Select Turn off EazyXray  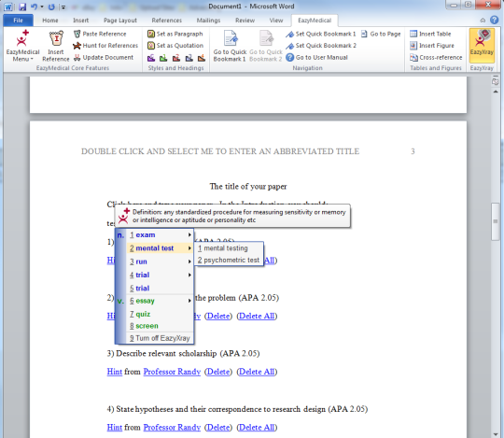[x=161, y=338]
